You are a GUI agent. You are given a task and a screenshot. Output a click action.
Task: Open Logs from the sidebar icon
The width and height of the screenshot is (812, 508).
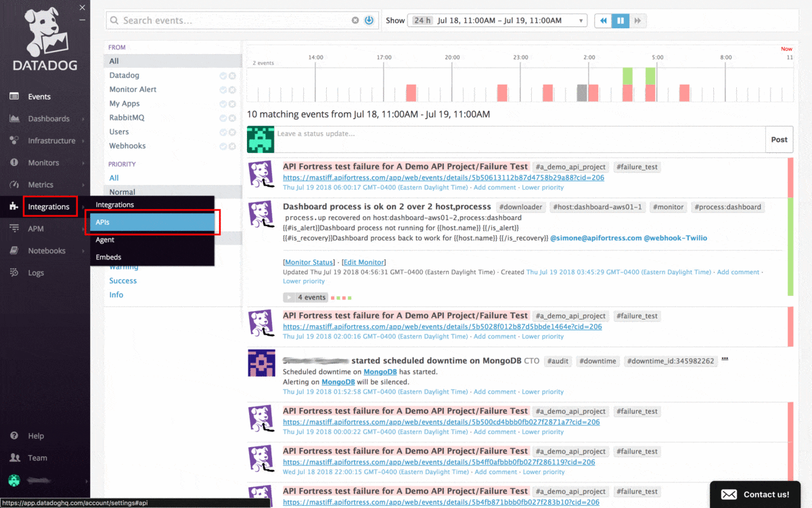pos(14,273)
